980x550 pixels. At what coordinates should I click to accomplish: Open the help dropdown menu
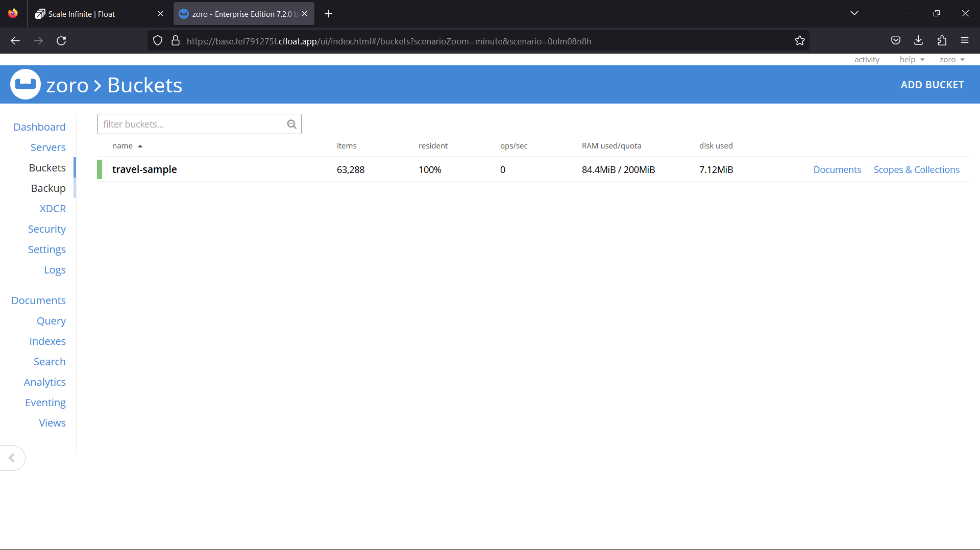(x=912, y=60)
